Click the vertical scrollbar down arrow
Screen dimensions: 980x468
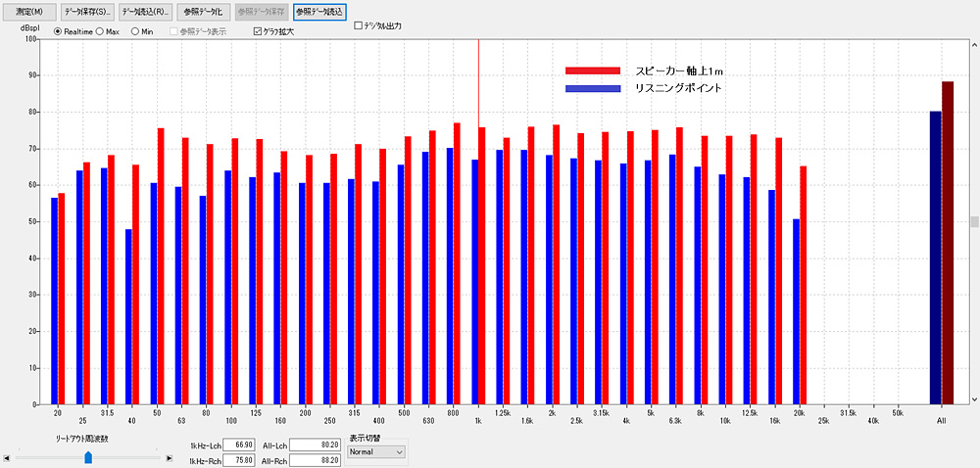[x=974, y=398]
